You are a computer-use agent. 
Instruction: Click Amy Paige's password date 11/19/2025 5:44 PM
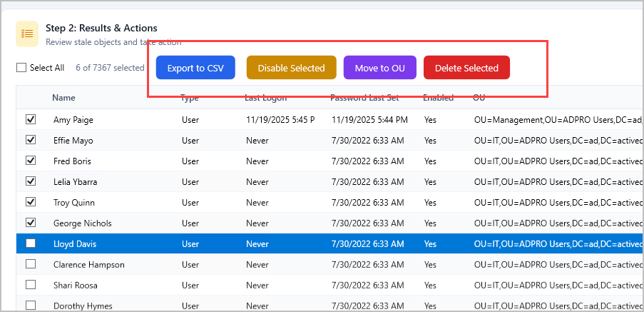click(x=369, y=120)
